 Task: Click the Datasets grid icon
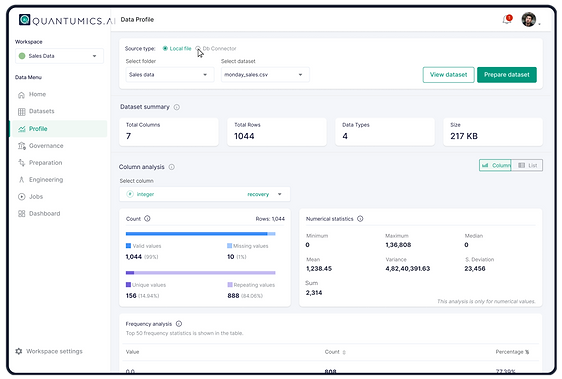pos(22,112)
